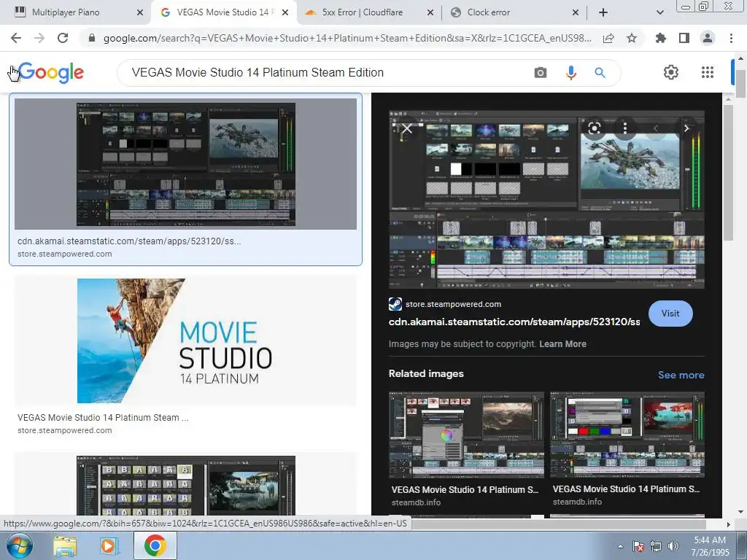This screenshot has height=560, width=747.
Task: Close the Clock error tab
Action: (x=576, y=12)
